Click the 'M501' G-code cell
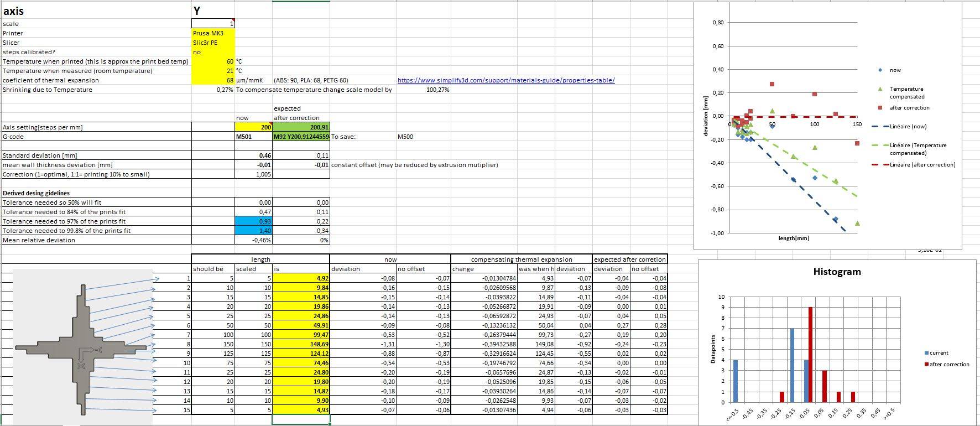Screen dimensions: 980x426 254,137
